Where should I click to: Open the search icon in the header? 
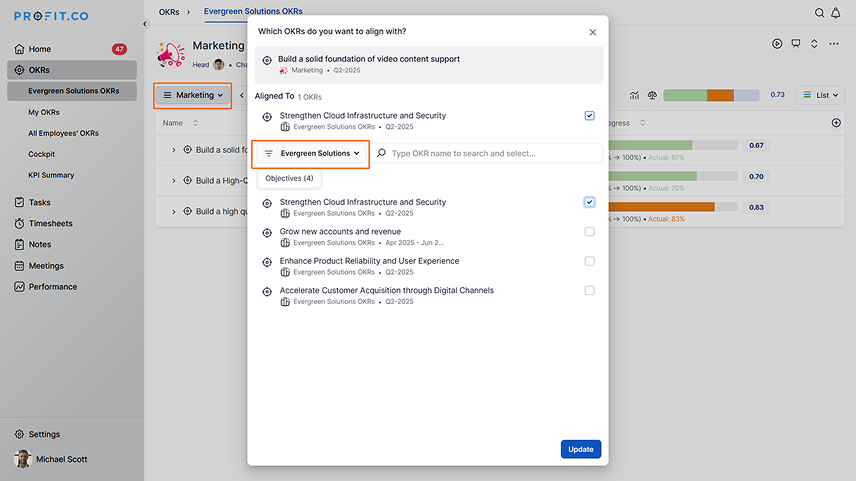[819, 13]
